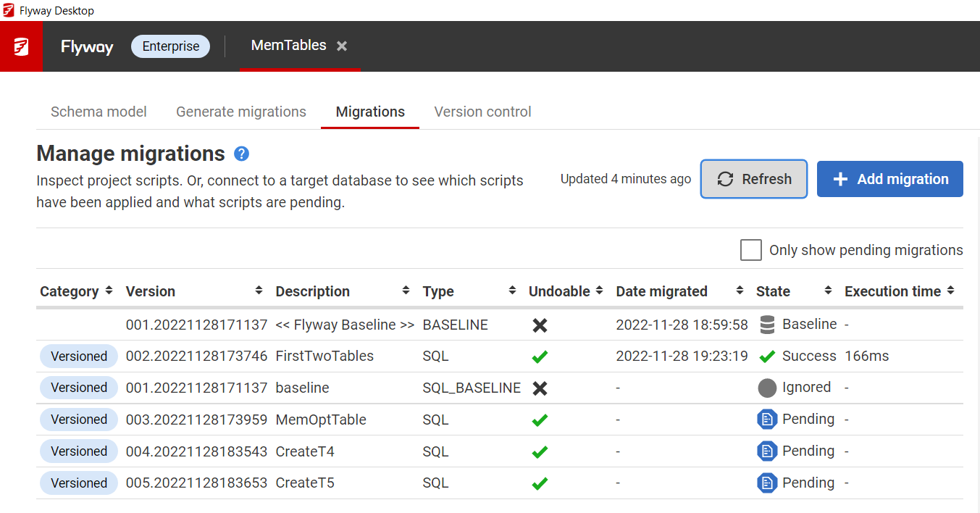Close the MemTables project tab
Viewport: 980px width, 513px height.
[x=342, y=45]
